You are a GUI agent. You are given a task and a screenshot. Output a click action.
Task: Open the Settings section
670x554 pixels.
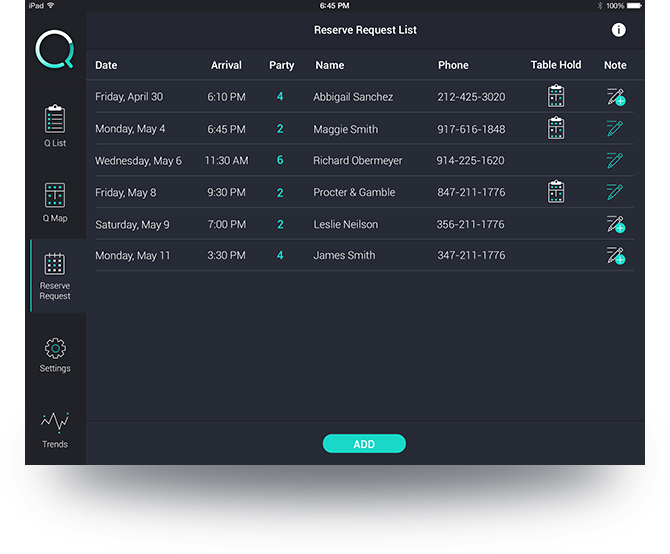55,355
